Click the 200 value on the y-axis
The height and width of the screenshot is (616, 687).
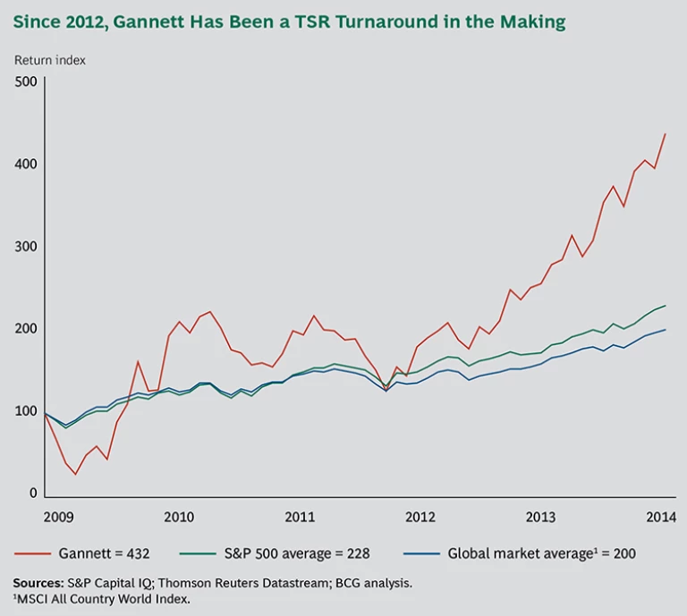click(27, 329)
